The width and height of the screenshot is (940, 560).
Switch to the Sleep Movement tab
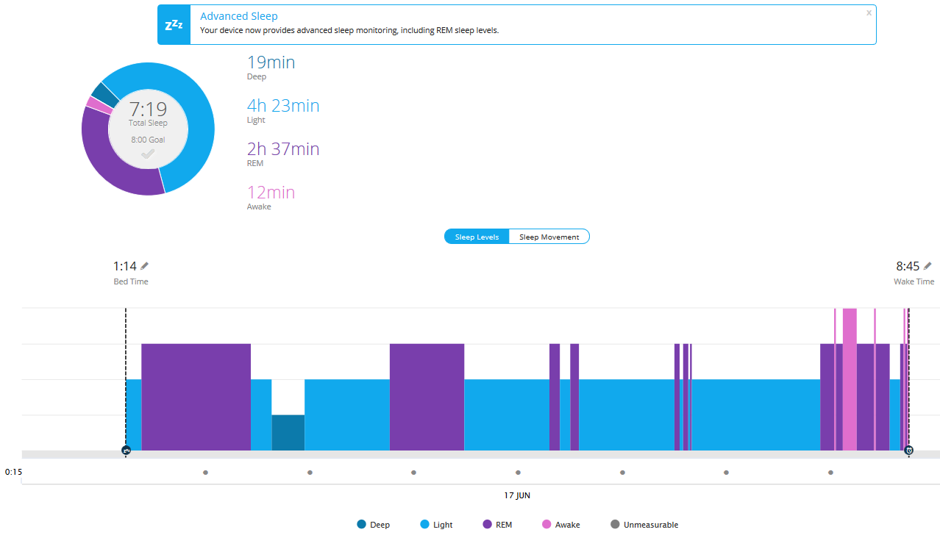click(x=549, y=237)
